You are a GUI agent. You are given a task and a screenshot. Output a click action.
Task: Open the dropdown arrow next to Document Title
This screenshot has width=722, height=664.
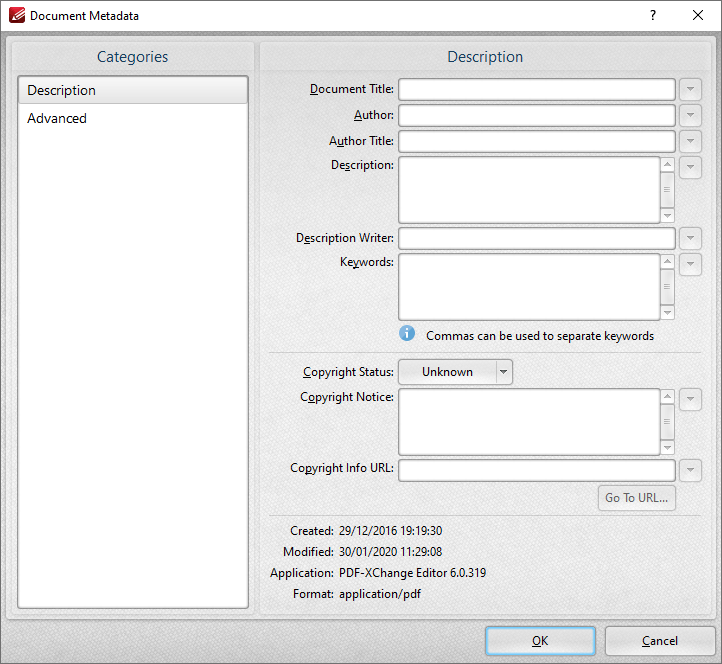[690, 89]
